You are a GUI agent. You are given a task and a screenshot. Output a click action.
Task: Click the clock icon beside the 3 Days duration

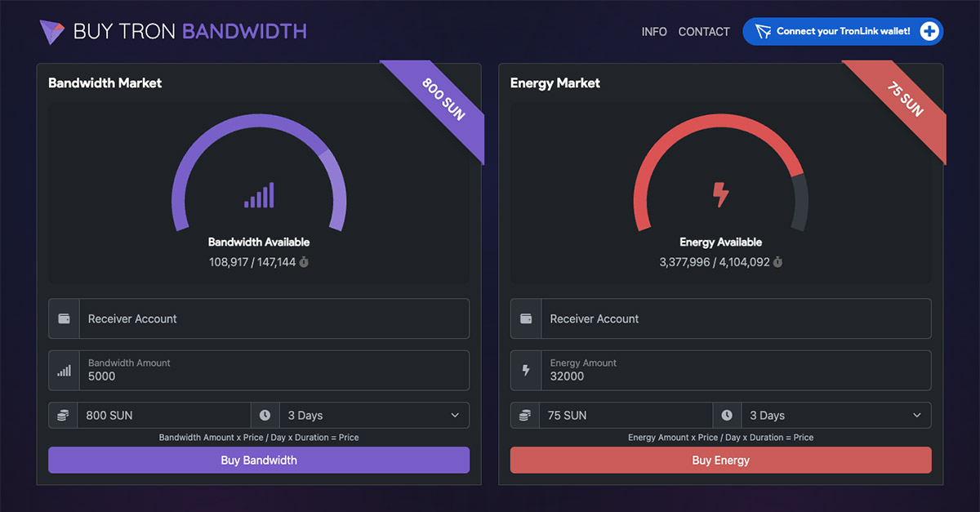click(265, 415)
